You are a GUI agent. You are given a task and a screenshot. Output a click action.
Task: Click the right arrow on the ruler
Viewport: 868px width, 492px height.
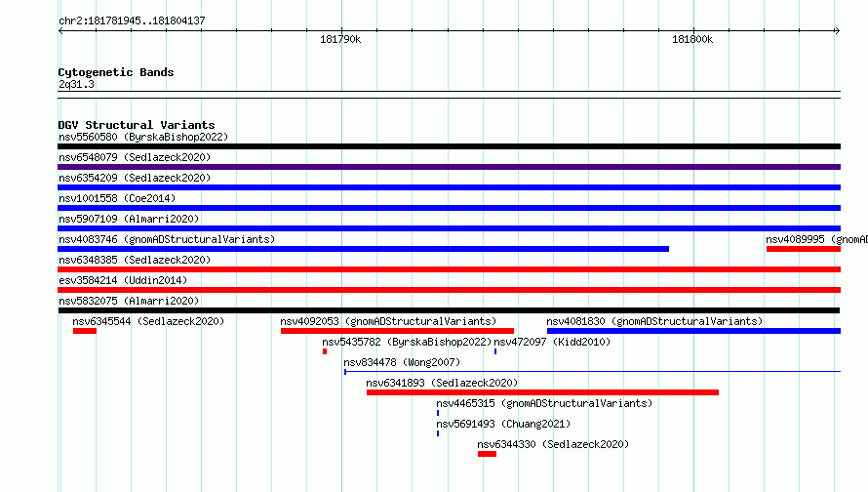pyautogui.click(x=837, y=31)
